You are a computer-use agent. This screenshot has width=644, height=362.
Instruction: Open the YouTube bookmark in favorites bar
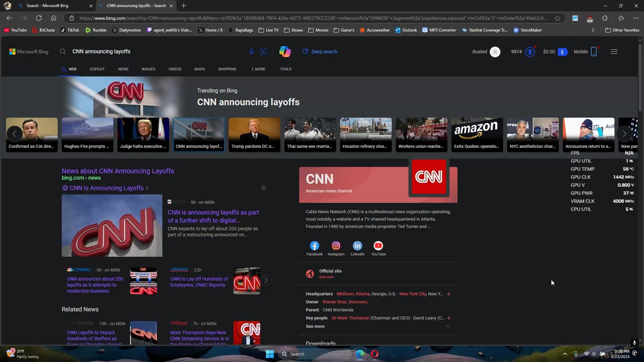[16, 30]
